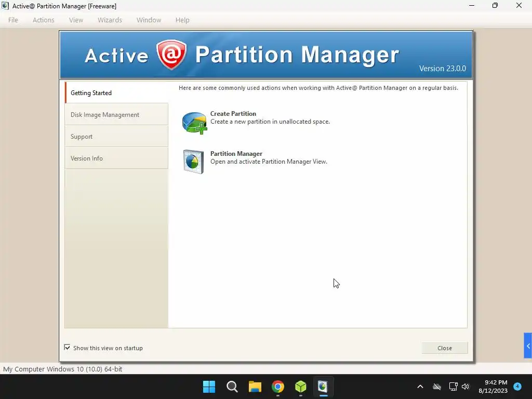Uncheck Show this view on startup
The image size is (532, 399).
(x=67, y=348)
